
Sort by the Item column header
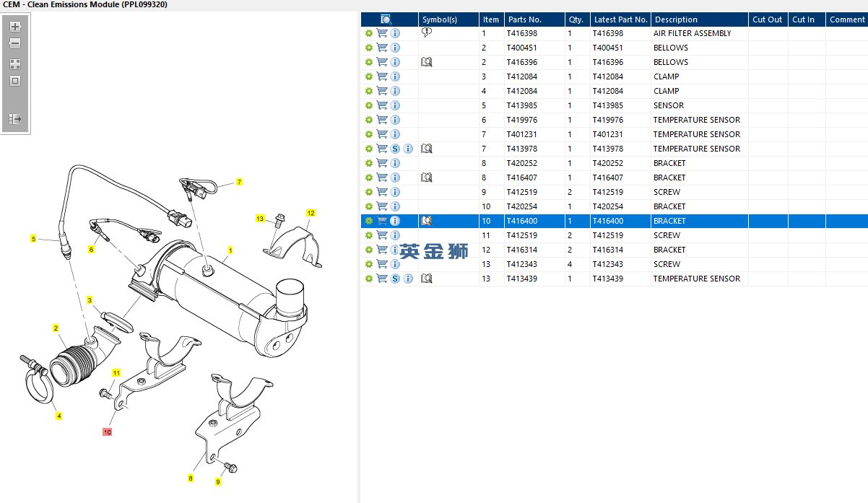[x=491, y=19]
